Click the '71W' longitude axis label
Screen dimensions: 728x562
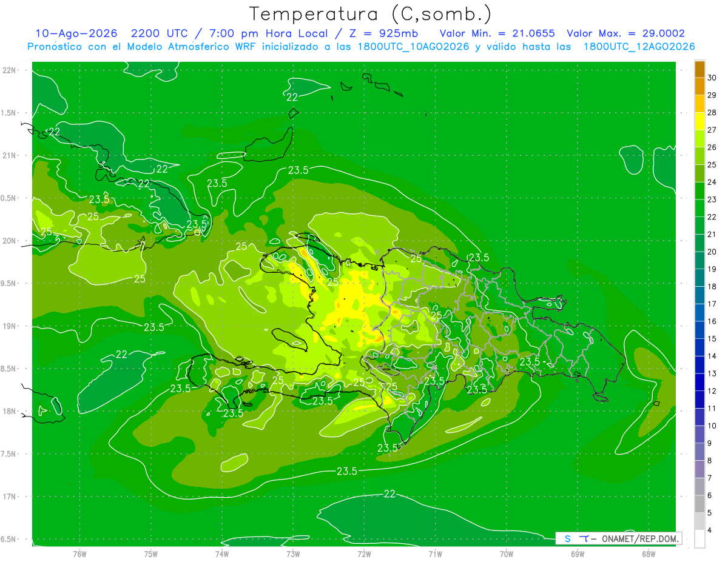pyautogui.click(x=435, y=554)
